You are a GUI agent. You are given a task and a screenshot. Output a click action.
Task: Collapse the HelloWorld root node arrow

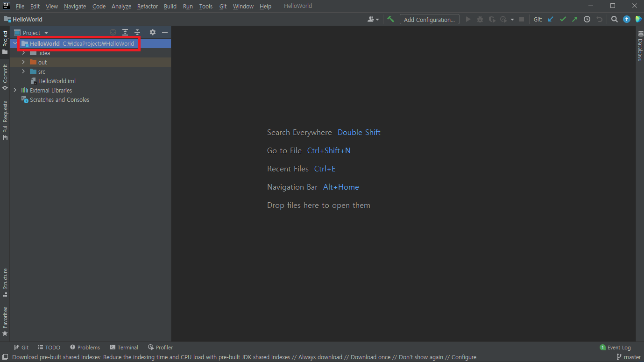tap(15, 43)
